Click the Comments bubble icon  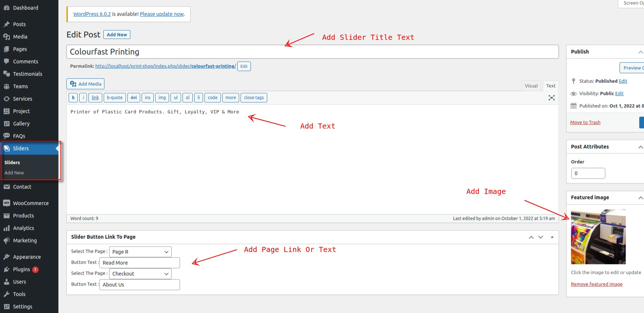(x=7, y=61)
